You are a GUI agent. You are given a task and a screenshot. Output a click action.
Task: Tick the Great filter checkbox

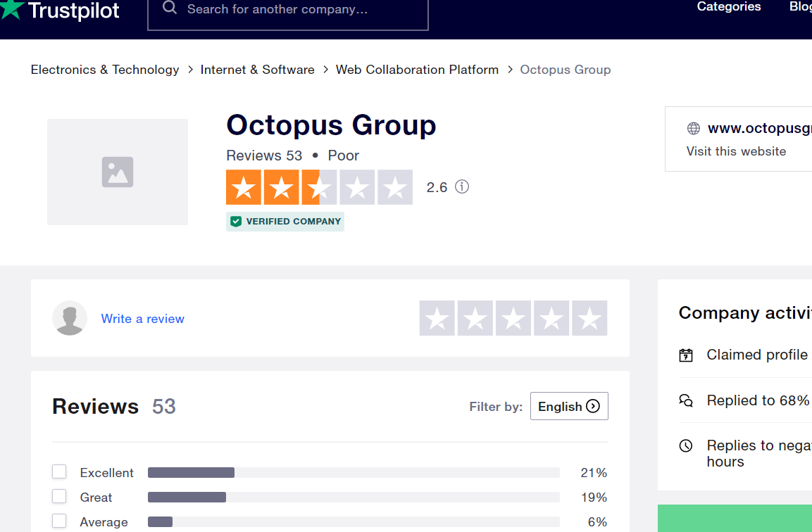[59, 496]
